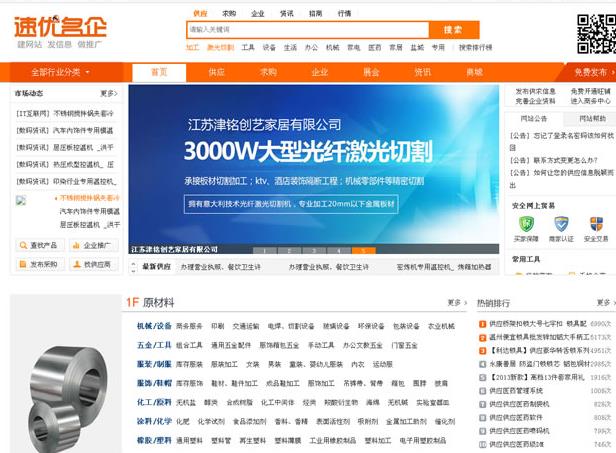Click the 联系方式变更怎么办? announcement
Viewport: 616px width, 453px height.
pos(554,160)
